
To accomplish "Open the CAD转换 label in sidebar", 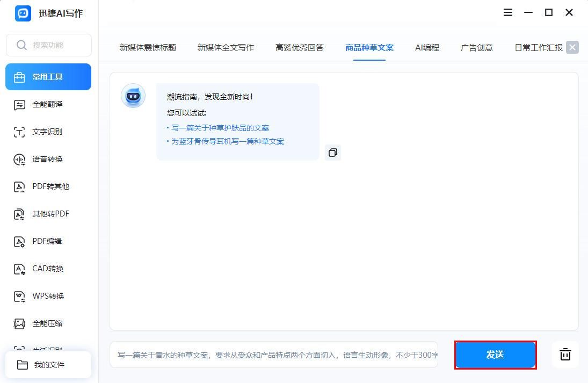I will point(48,269).
